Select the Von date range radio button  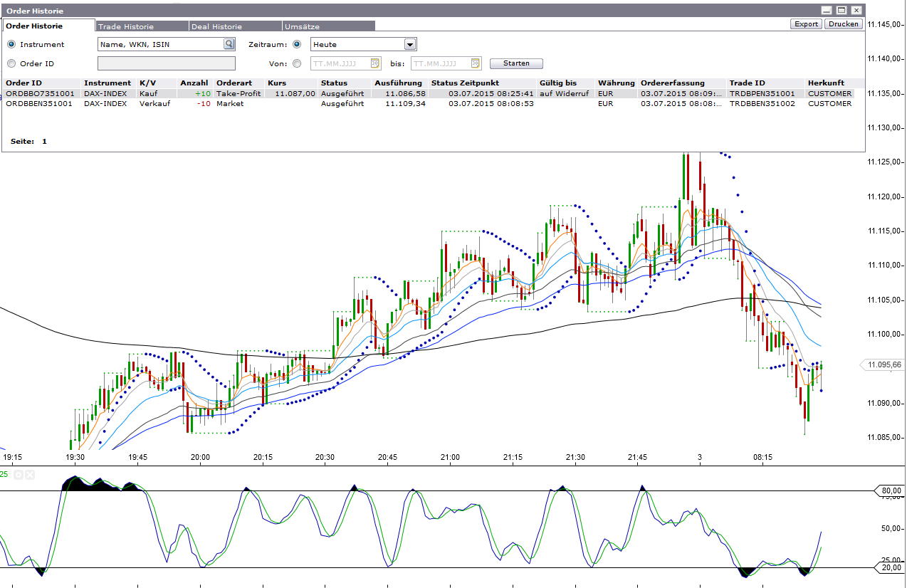point(297,63)
